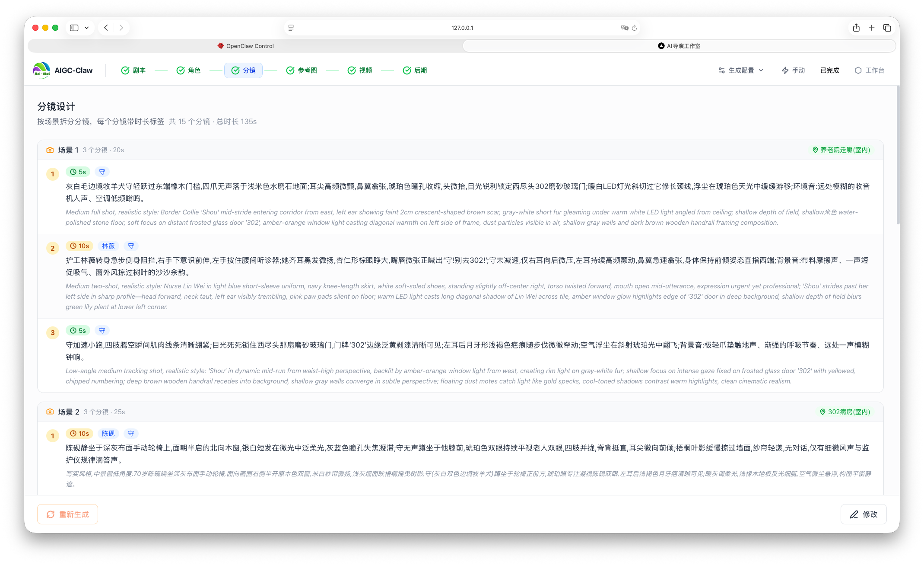Toggle the 手动 manual mode
The image size is (924, 565).
[793, 70]
